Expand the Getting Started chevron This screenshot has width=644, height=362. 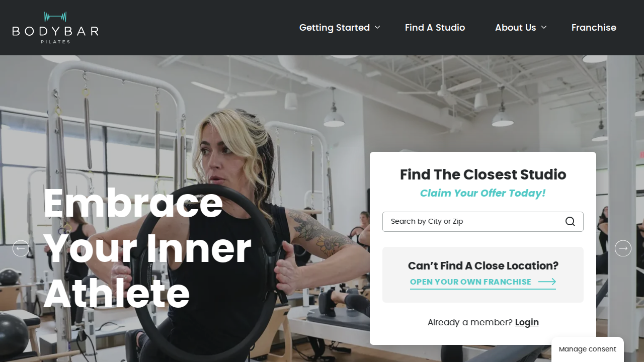point(377,28)
